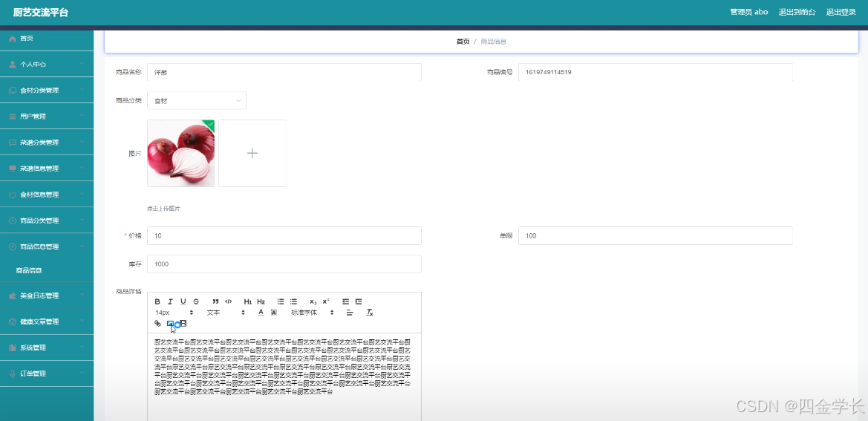Image resolution: width=868 pixels, height=421 pixels.
Task: Go to 首页 in the sidebar
Action: pos(47,38)
